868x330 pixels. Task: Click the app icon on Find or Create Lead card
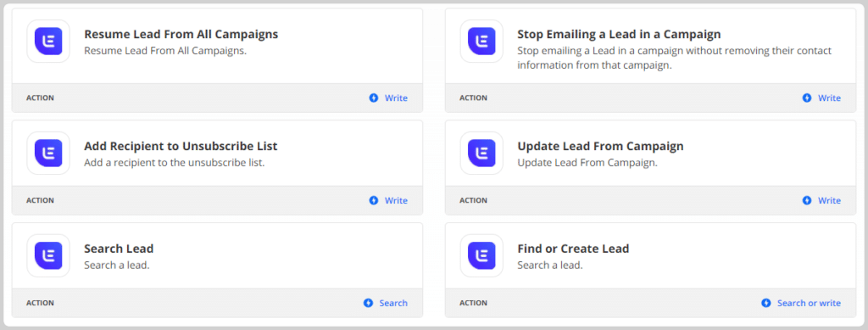coord(481,255)
